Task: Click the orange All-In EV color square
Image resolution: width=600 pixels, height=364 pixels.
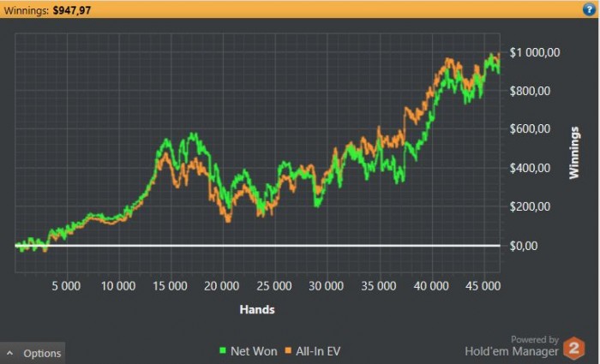Action: 288,350
